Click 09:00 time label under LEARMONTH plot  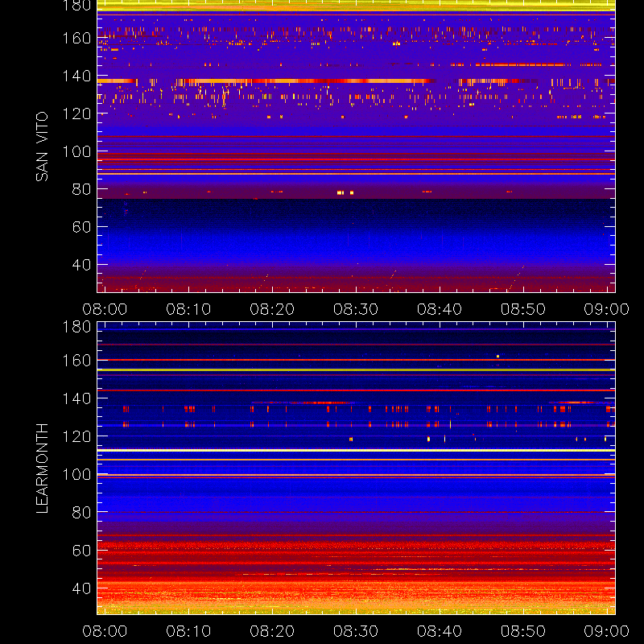[x=607, y=631]
